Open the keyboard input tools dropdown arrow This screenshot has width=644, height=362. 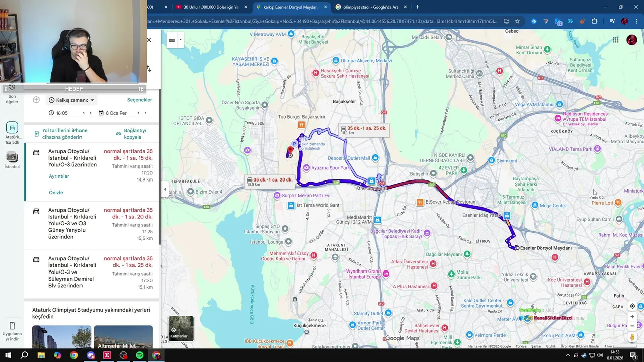pos(180,40)
